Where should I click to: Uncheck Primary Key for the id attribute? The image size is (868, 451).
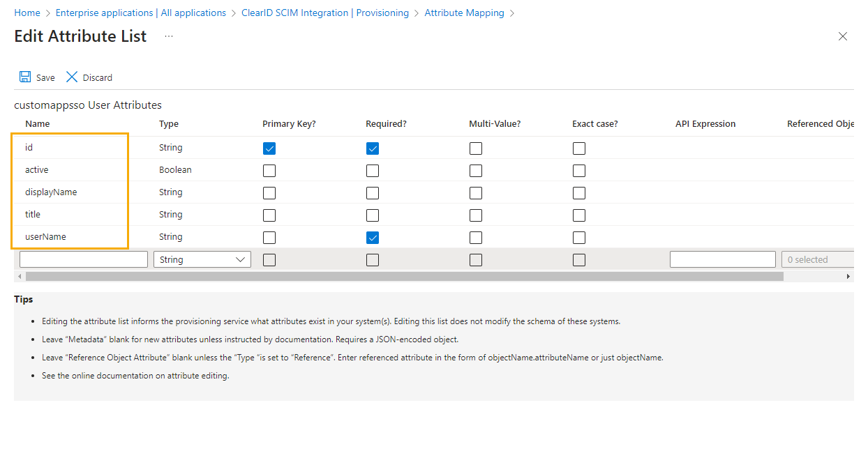pos(269,148)
